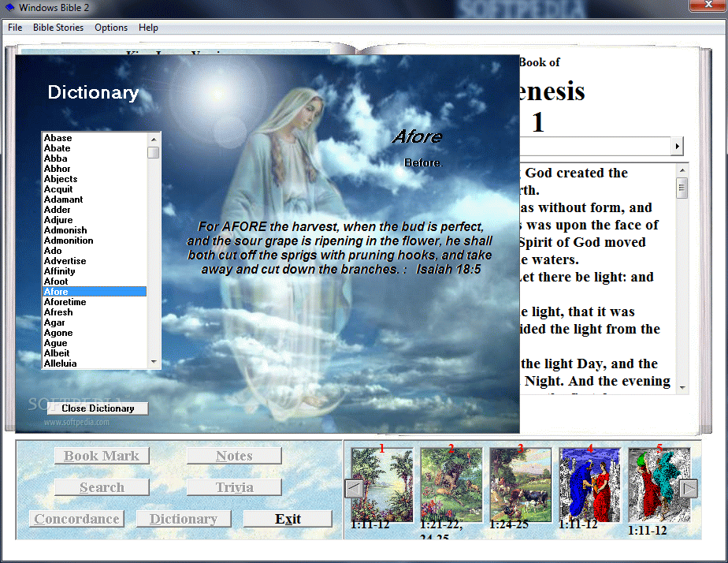
Task: Select 'Alleluia' in dictionary list
Action: pos(95,364)
